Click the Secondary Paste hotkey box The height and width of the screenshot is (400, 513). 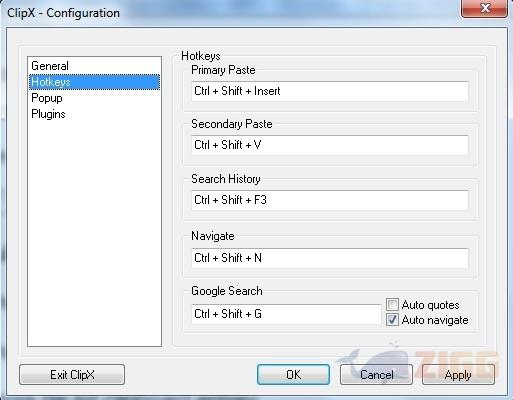[330, 145]
